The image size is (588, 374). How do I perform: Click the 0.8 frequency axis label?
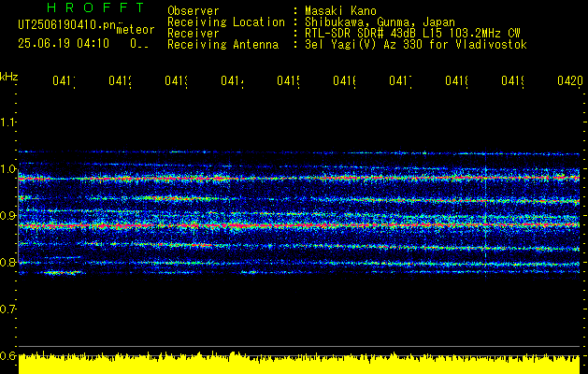[7, 263]
